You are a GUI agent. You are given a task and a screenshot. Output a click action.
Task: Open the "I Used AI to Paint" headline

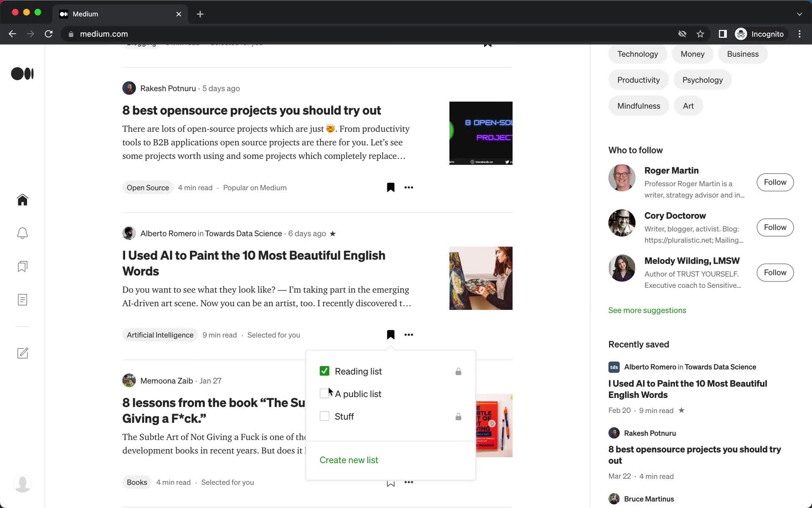coord(254,263)
